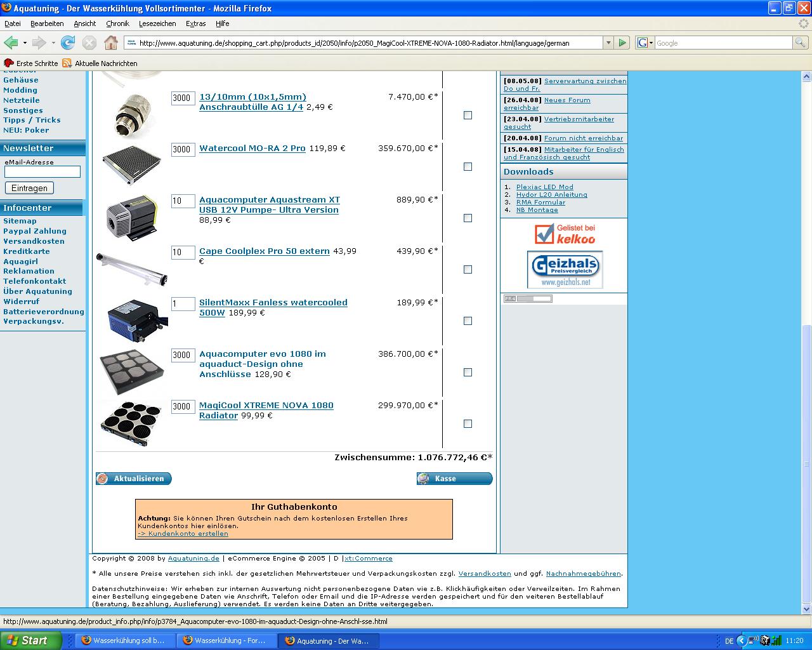Click the Stop loading icon
The width and height of the screenshot is (812, 650).
pos(89,43)
